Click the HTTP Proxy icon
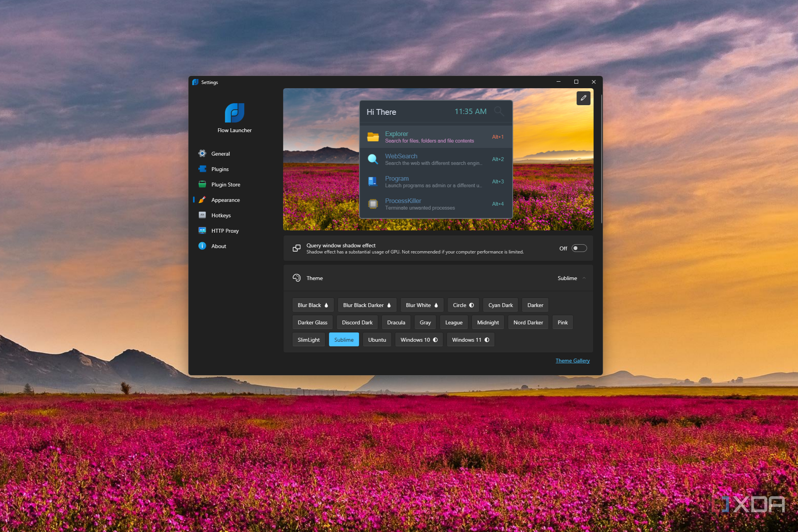This screenshot has width=798, height=532. click(202, 230)
